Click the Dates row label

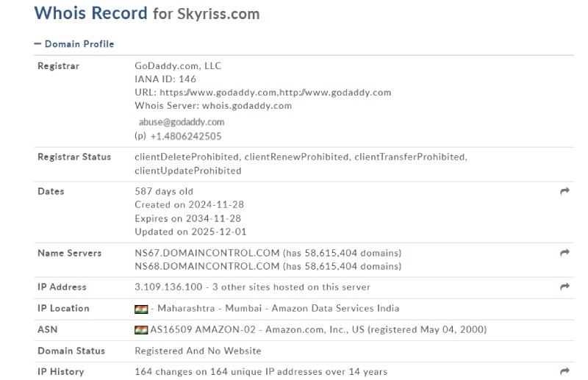click(x=51, y=191)
